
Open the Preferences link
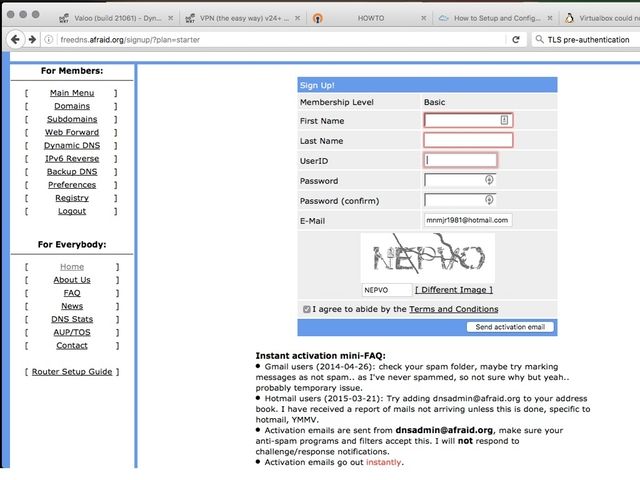coord(72,185)
